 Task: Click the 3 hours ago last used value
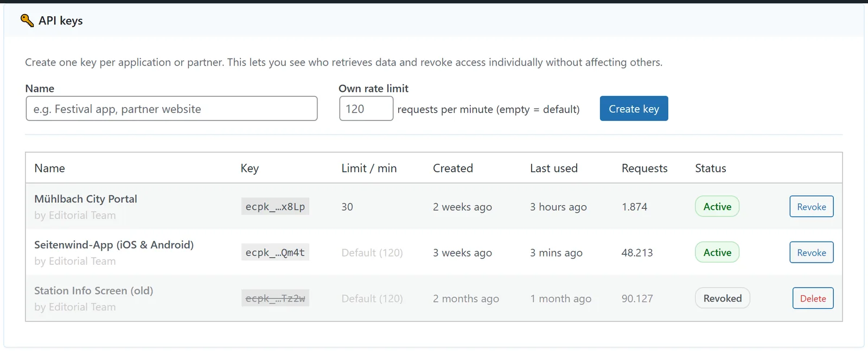coord(558,207)
